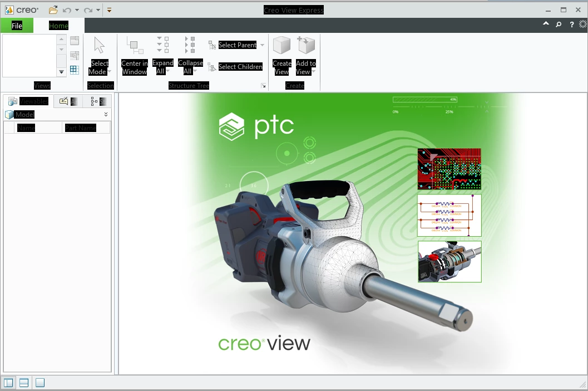Screen dimensions: 588x391
Task: Open the Expand All dropdown arrow
Action: click(168, 71)
